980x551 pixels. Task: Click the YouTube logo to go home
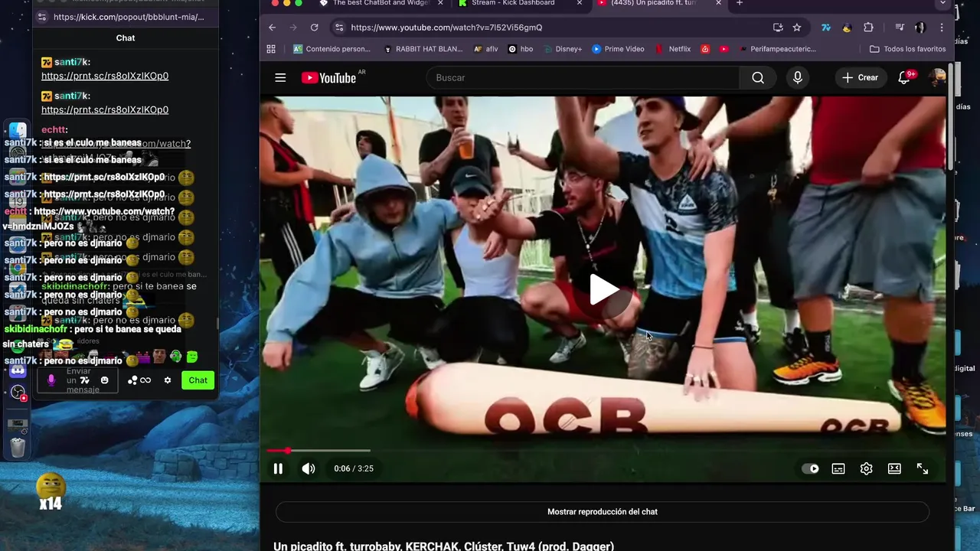tap(329, 78)
